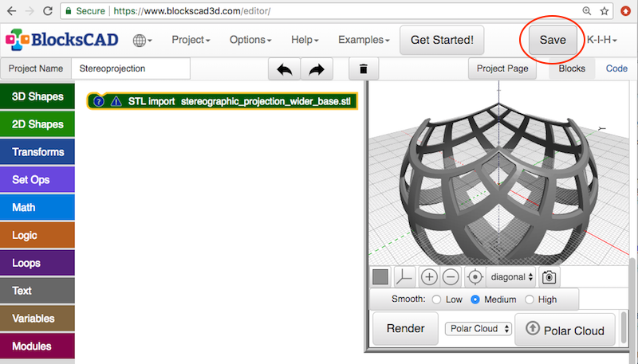Open the diagonal view angle dropdown

511,277
